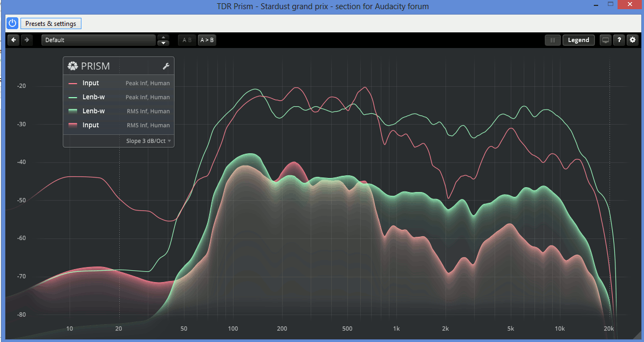Click the PRISM logo icon

[73, 66]
